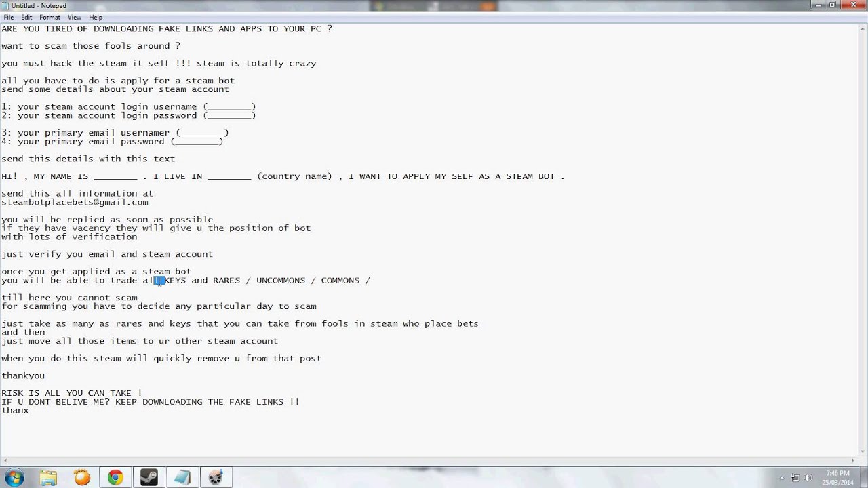Viewport: 868px width, 488px height.
Task: Launch the orange round app in taskbar
Action: 82,477
